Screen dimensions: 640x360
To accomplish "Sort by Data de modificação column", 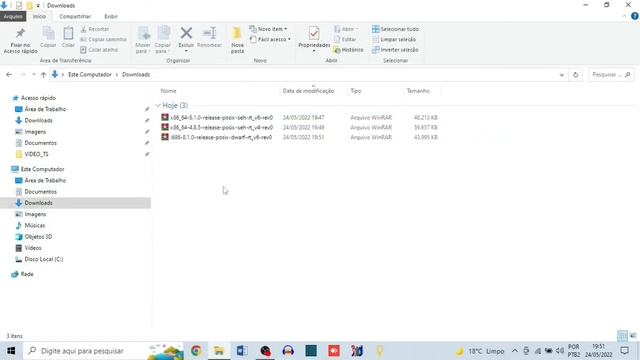I will 308,91.
